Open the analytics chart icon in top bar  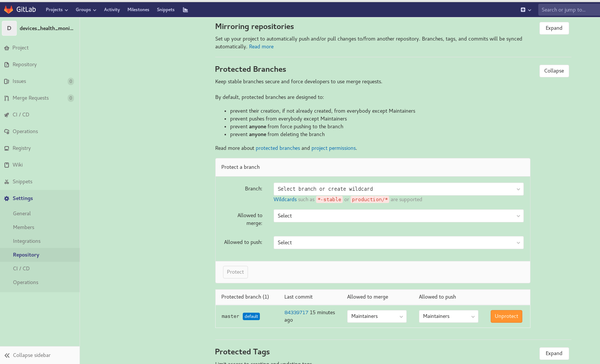(x=185, y=9)
